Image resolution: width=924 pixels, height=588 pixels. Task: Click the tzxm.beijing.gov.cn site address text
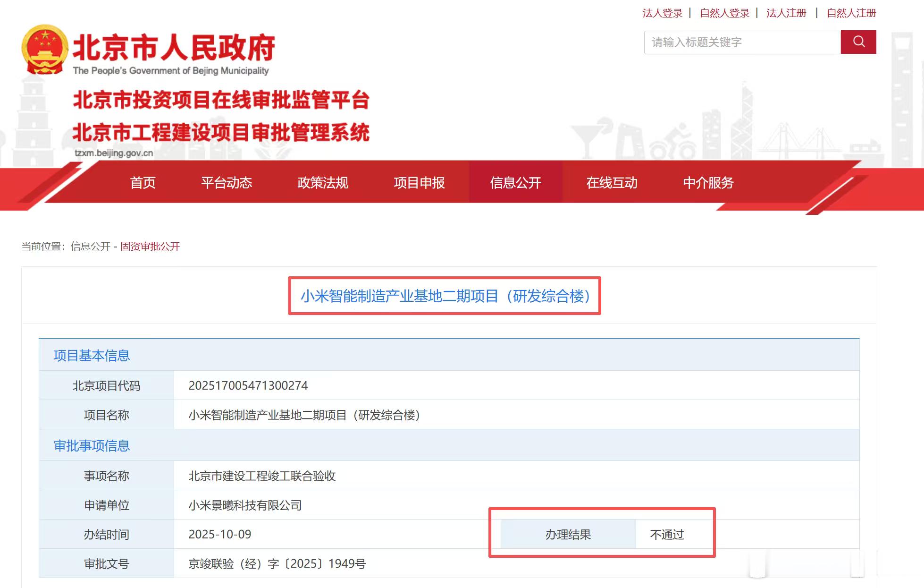point(114,153)
